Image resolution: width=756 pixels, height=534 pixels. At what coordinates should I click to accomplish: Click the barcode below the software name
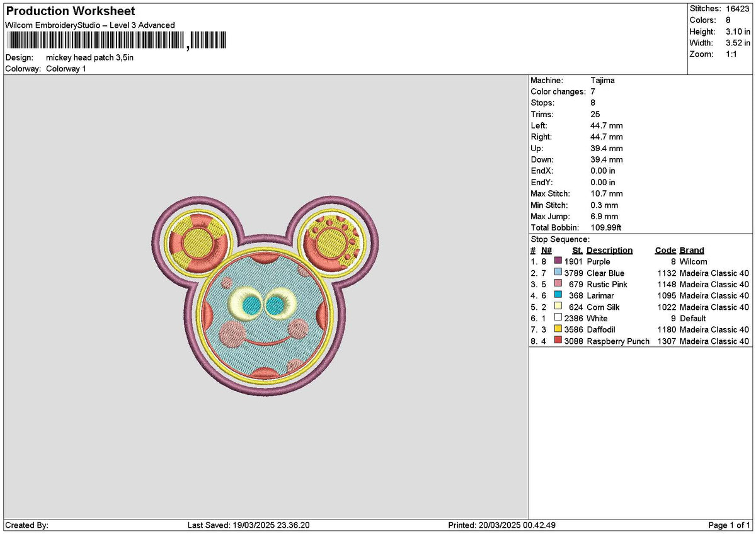click(x=117, y=41)
